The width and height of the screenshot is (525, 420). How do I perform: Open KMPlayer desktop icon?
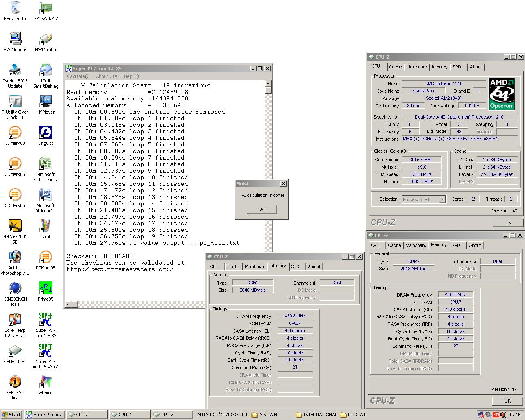pos(46,105)
